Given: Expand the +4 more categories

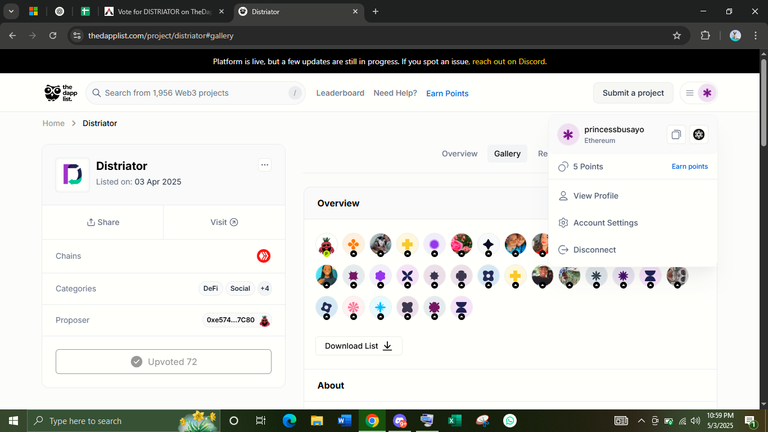Looking at the screenshot, I should (x=264, y=288).
